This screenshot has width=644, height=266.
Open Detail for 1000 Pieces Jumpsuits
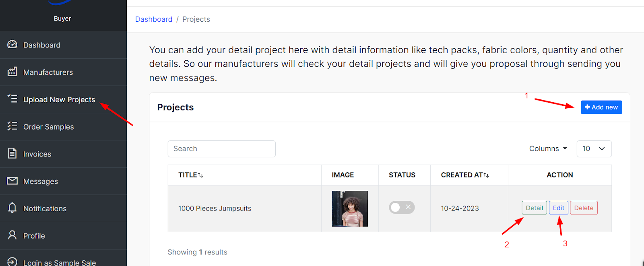(x=534, y=208)
